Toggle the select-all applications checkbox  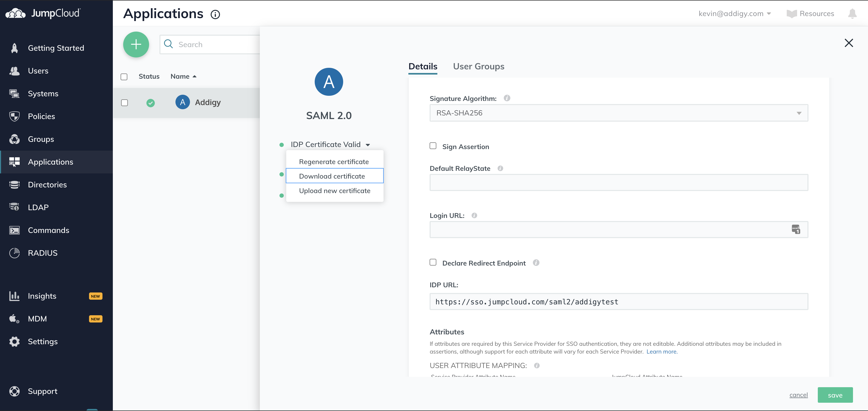pyautogui.click(x=124, y=77)
